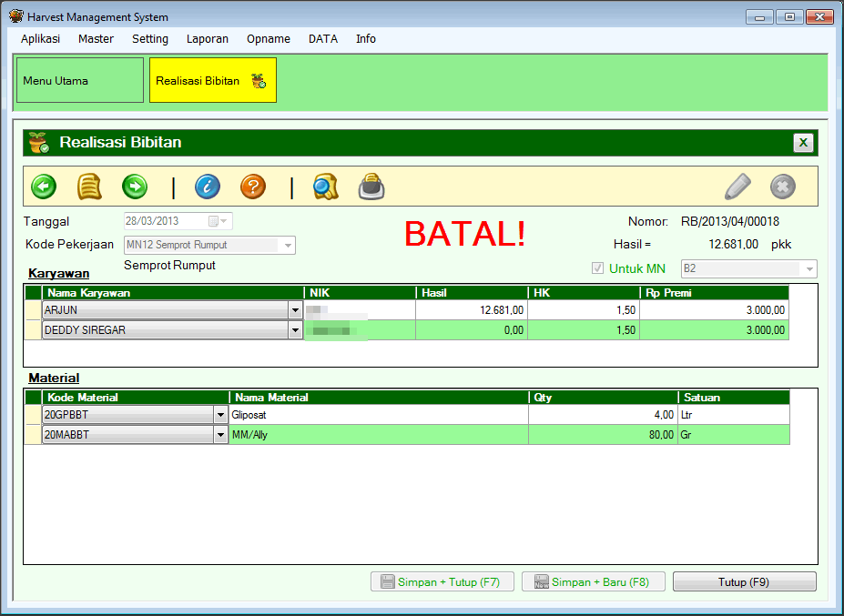Image resolution: width=844 pixels, height=616 pixels.
Task: Open the ARJUN employee name dropdown
Action: pos(295,310)
